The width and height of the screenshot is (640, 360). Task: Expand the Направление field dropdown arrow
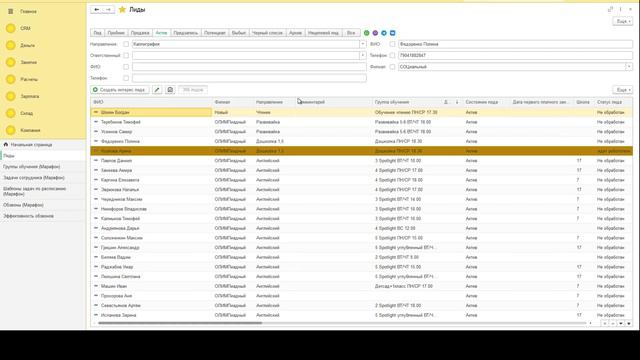[x=362, y=44]
